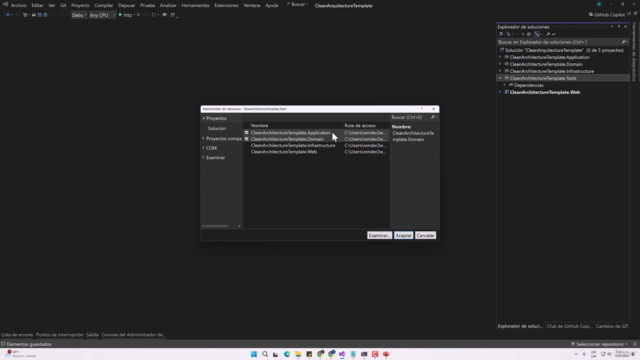Uncheck the CleanArchitectureTemplate.Domain reference checkbox
Screen dimensions: 640x360
[247, 139]
